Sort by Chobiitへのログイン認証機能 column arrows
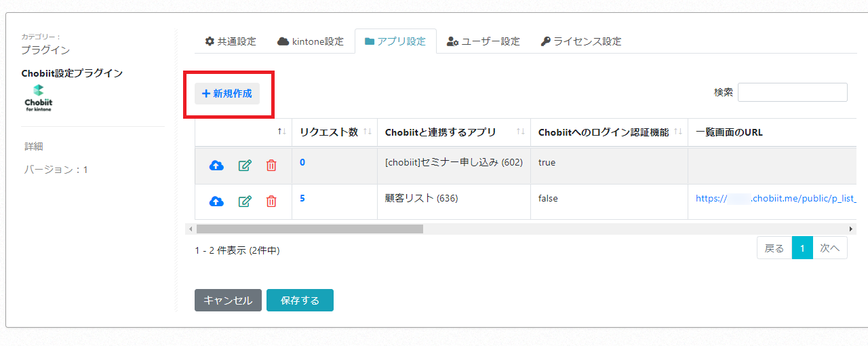Image resolution: width=868 pixels, height=346 pixels. [678, 132]
